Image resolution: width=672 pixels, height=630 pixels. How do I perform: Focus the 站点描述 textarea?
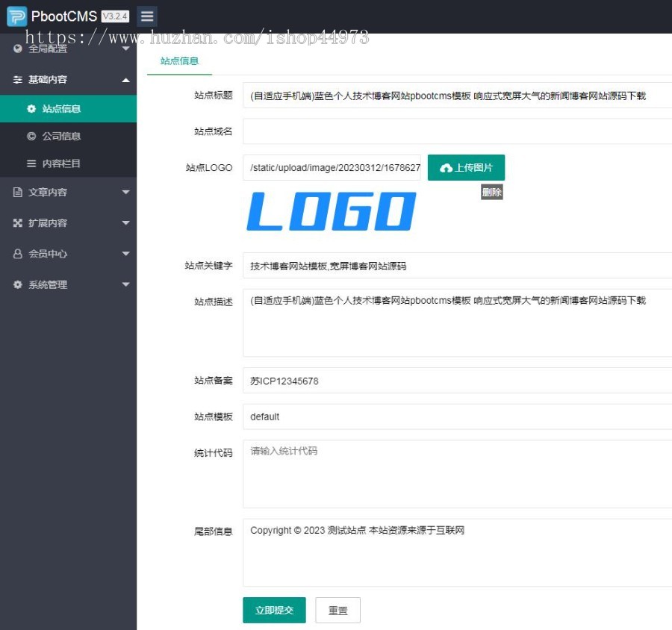coord(457,322)
